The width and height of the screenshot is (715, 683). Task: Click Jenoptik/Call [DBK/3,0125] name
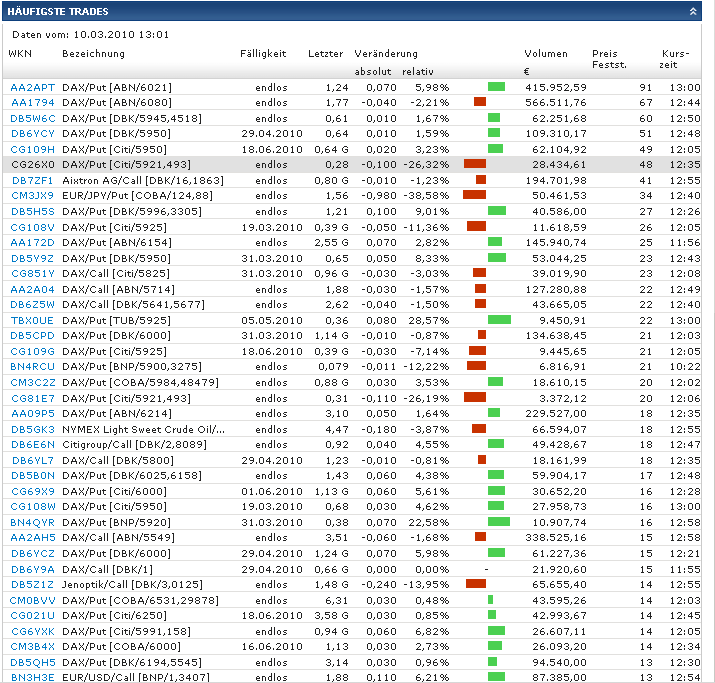pos(132,585)
